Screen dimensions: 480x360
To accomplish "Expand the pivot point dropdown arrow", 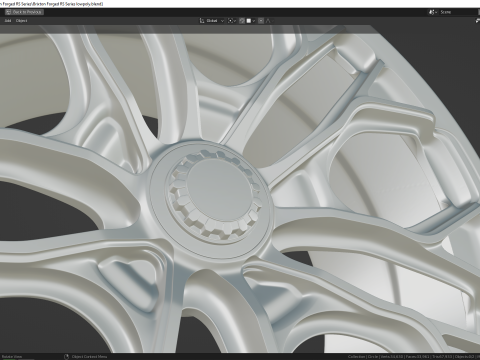I will [235, 21].
